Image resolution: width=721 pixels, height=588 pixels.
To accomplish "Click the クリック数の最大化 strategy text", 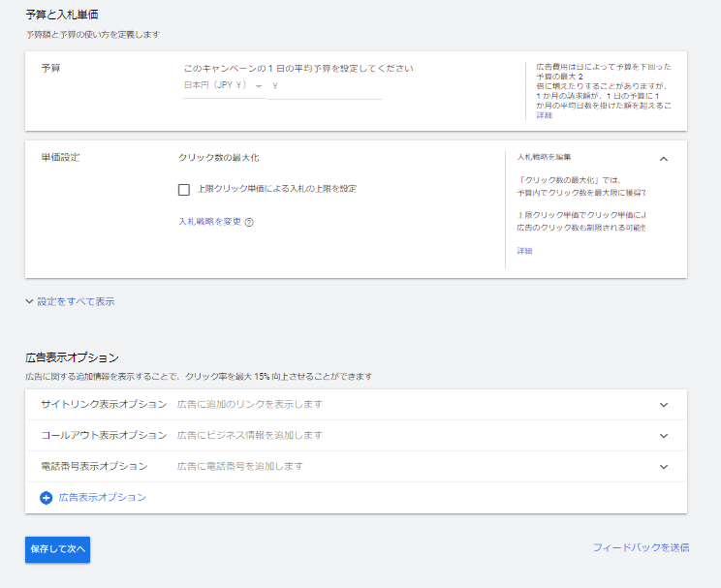I will pyautogui.click(x=219, y=158).
